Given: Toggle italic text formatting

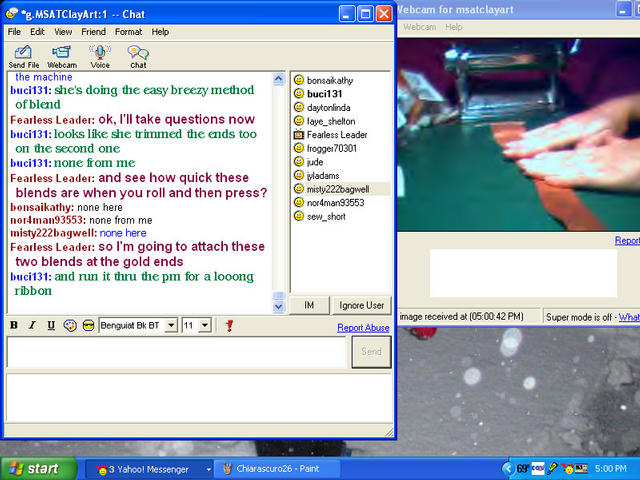Looking at the screenshot, I should pyautogui.click(x=32, y=325).
